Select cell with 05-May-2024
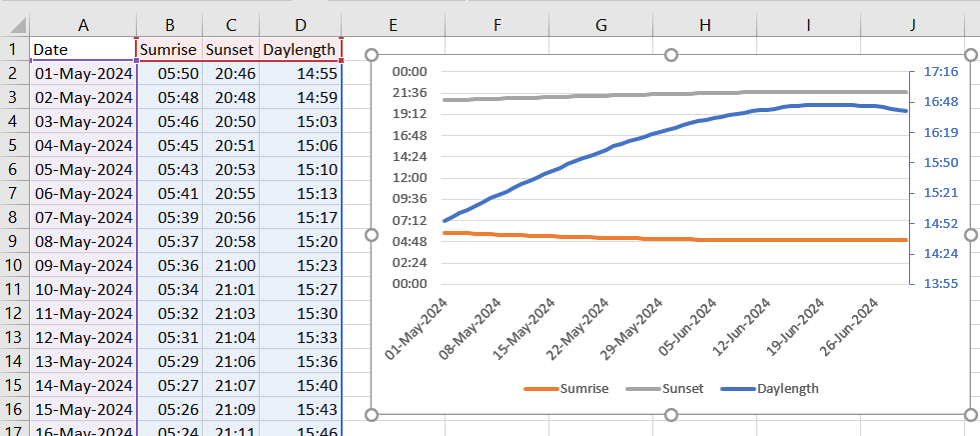Screen dimensions: 980x436 (83, 170)
